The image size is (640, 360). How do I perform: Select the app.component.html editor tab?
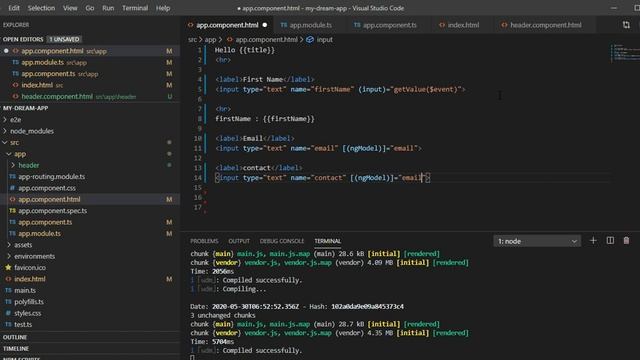(x=227, y=25)
